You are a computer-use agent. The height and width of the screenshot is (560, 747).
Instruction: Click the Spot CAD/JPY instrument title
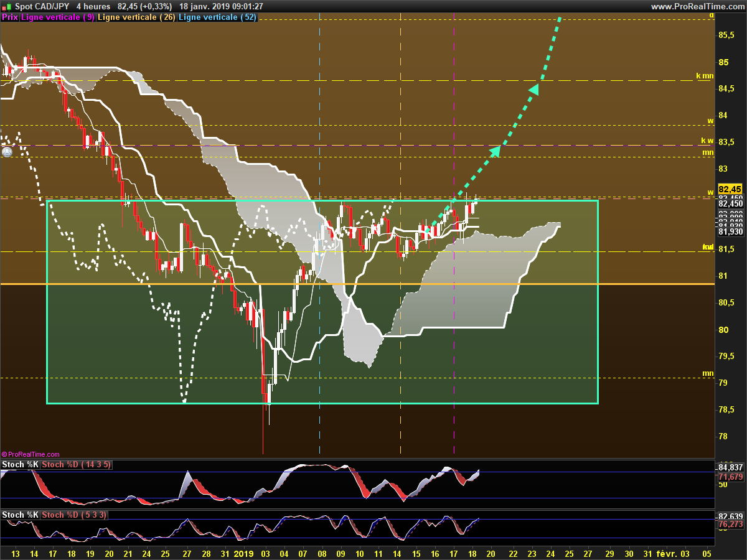[x=42, y=6]
